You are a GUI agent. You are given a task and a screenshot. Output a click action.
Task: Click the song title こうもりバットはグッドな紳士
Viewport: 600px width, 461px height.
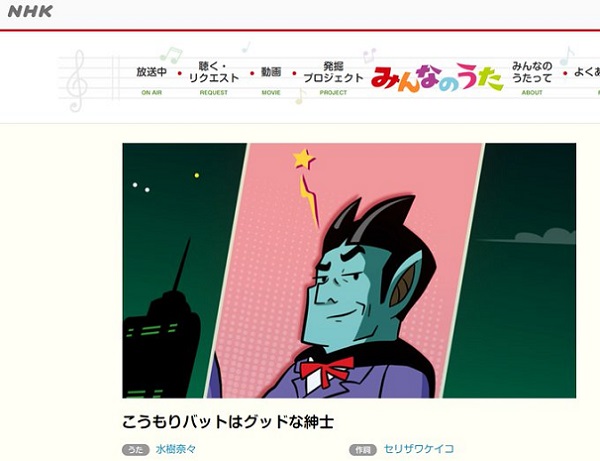click(x=228, y=422)
